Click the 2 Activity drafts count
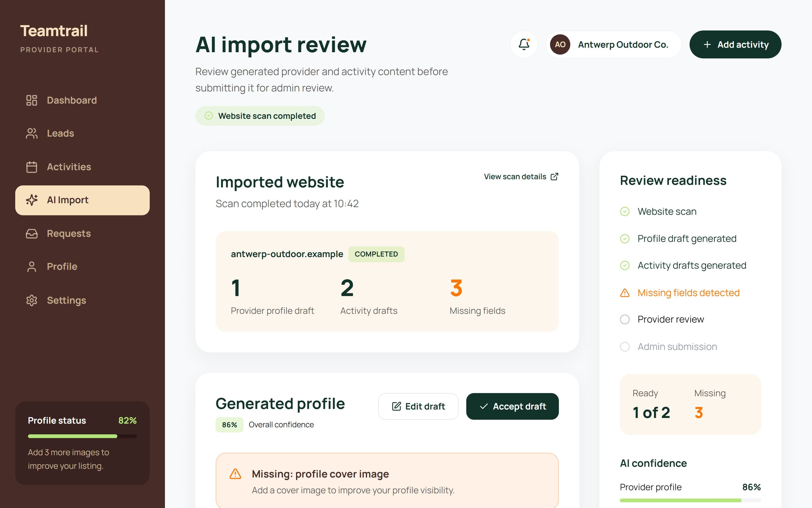This screenshot has height=508, width=812. [x=347, y=288]
